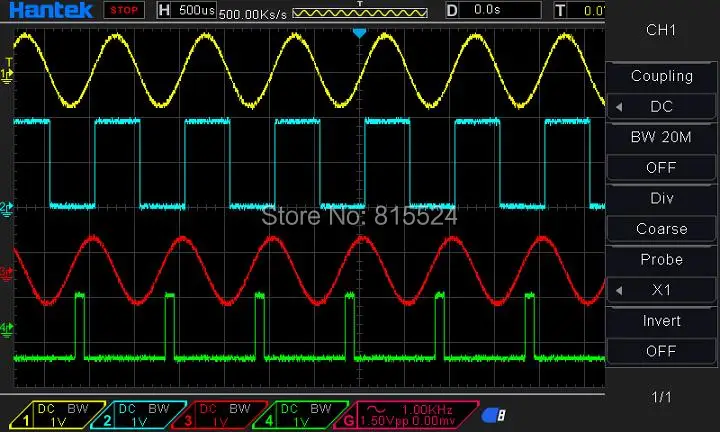Select the cyan channel 2 status tab
This screenshot has width=720, height=432.
139,415
